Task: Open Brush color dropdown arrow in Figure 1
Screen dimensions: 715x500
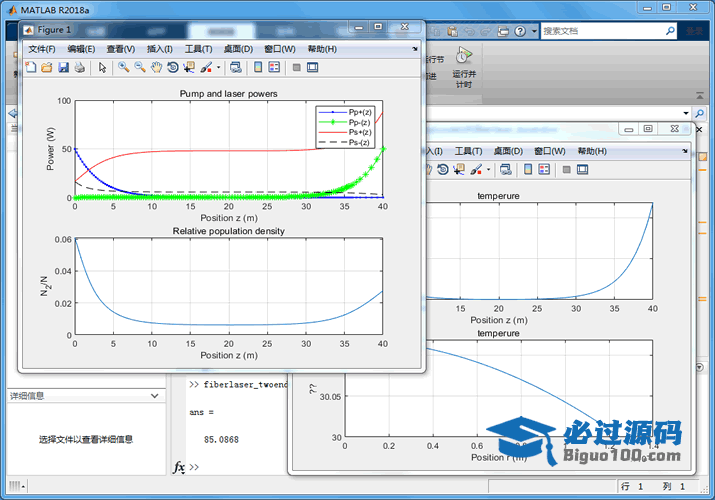Action: [x=218, y=67]
